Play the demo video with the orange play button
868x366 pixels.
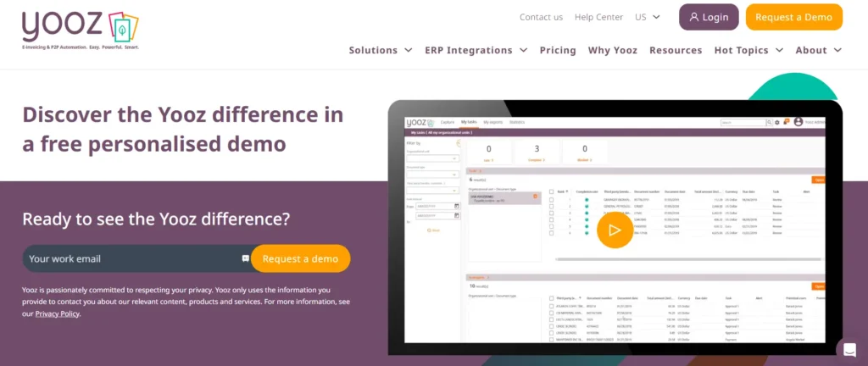click(x=615, y=230)
